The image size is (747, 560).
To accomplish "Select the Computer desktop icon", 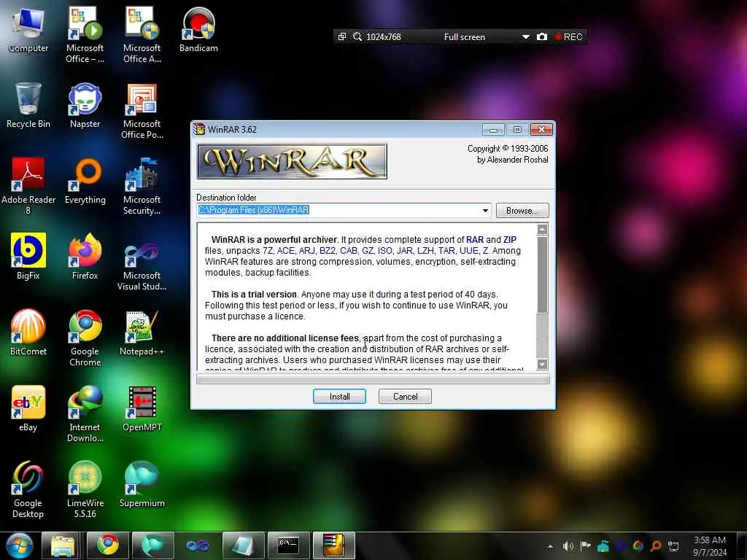I will [x=28, y=30].
